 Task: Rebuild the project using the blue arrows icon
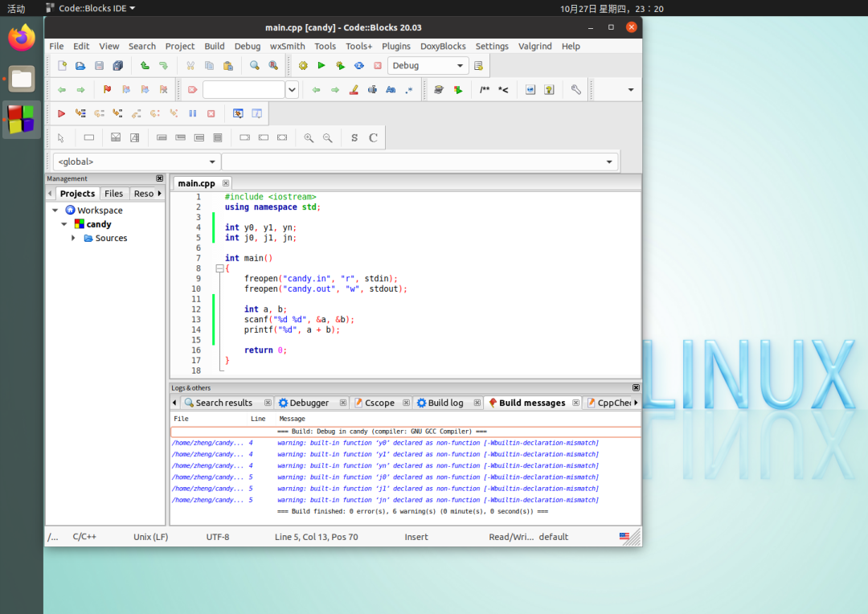pos(358,65)
